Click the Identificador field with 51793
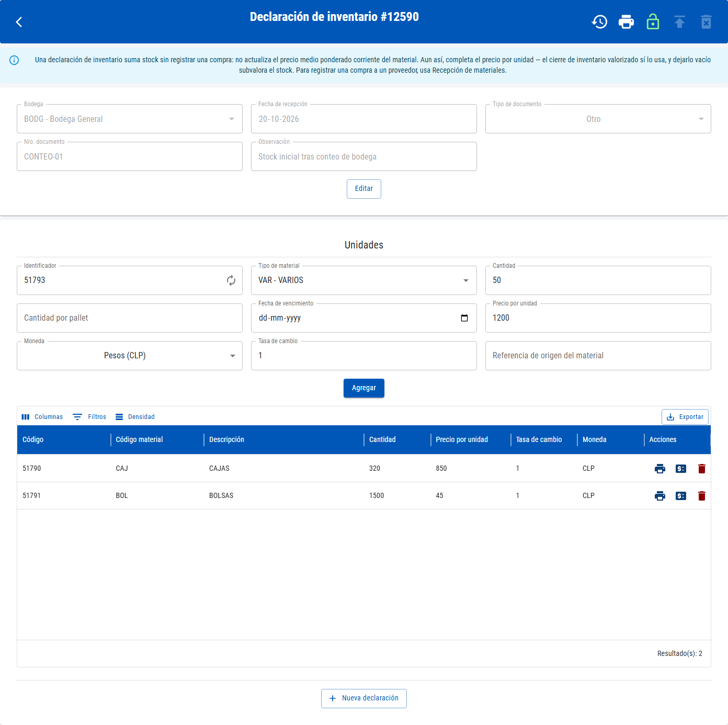Image resolution: width=728 pixels, height=725 pixels. pos(130,280)
